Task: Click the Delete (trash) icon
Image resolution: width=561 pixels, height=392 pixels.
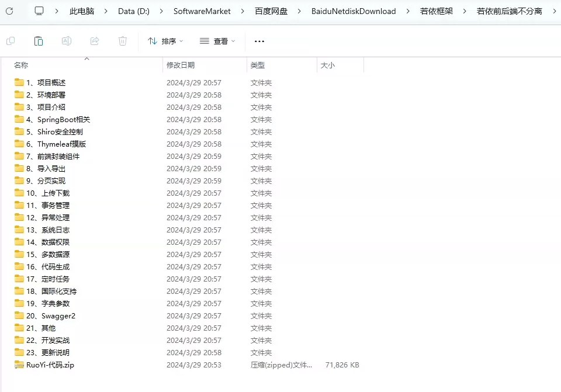Action: (x=123, y=41)
